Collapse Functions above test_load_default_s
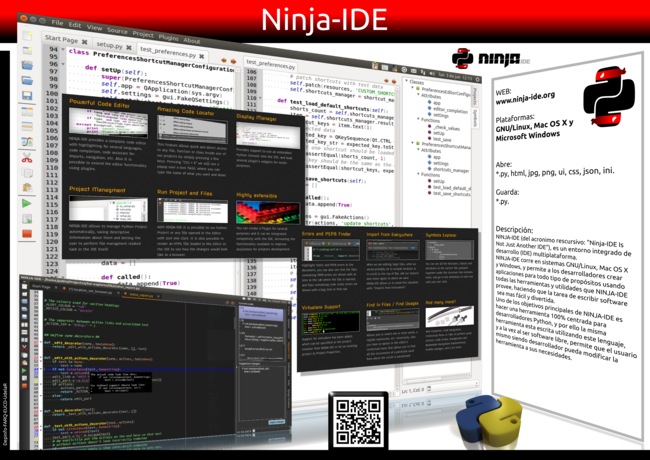Viewport: 650px width, 460px height. (x=418, y=174)
